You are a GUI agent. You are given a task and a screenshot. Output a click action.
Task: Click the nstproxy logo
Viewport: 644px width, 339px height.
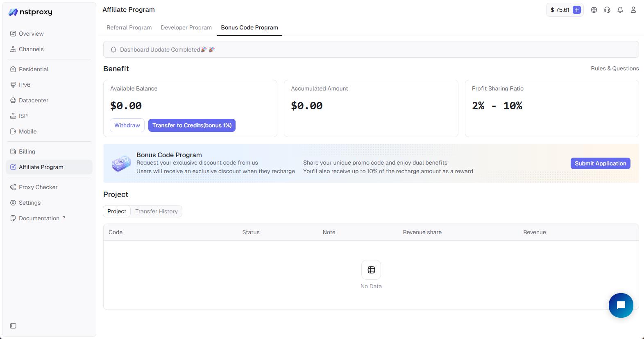point(31,12)
